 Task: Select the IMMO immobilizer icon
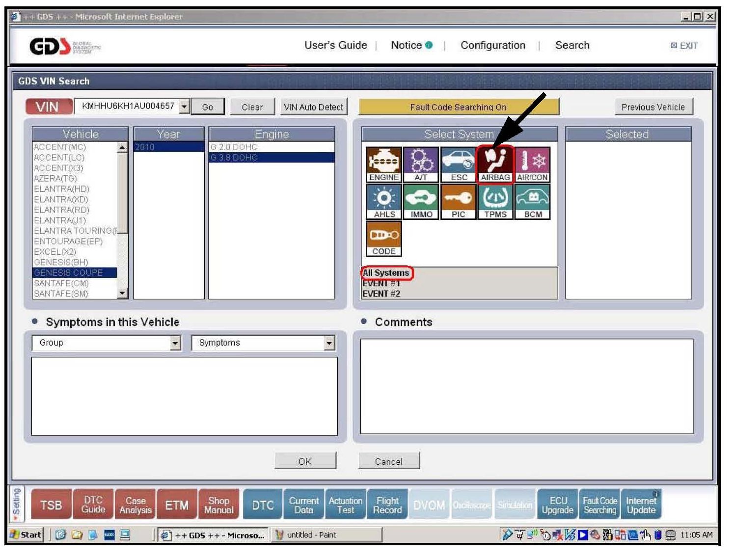(421, 201)
